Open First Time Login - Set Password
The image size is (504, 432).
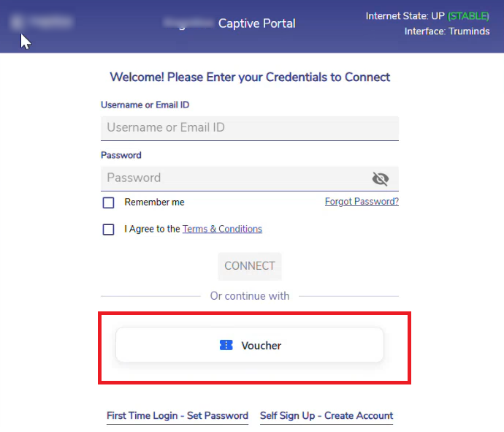(x=177, y=415)
